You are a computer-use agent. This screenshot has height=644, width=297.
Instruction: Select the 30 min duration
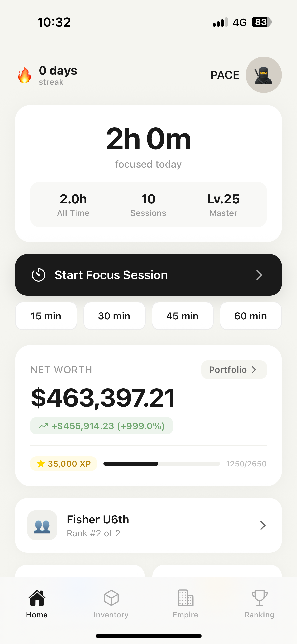click(x=114, y=316)
